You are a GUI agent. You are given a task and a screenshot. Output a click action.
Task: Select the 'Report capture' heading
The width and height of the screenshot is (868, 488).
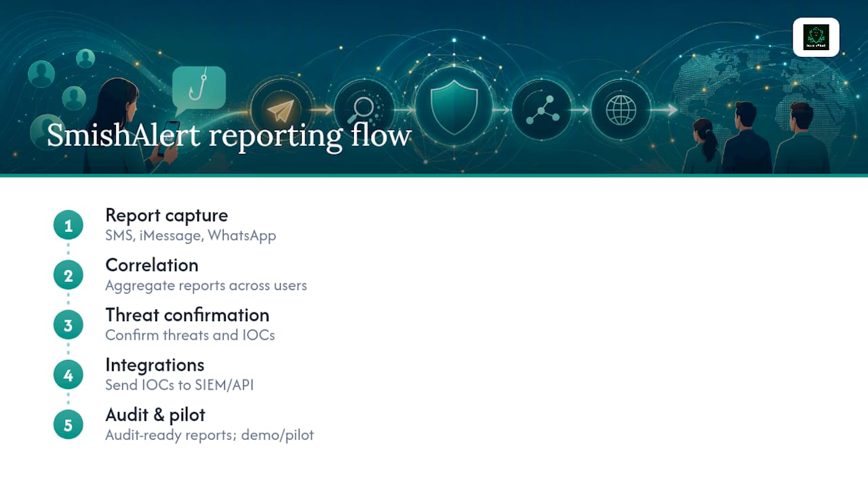(x=167, y=216)
